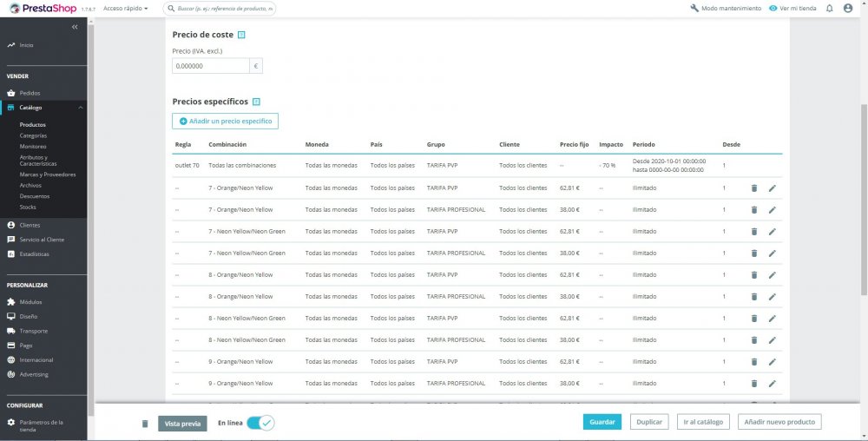Select Archivos under Catálogo

pos(30,186)
